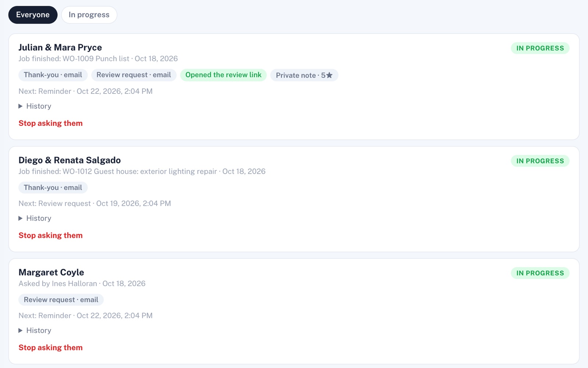Click Salgado's Thank-you email chip
The width and height of the screenshot is (588, 368).
53,188
